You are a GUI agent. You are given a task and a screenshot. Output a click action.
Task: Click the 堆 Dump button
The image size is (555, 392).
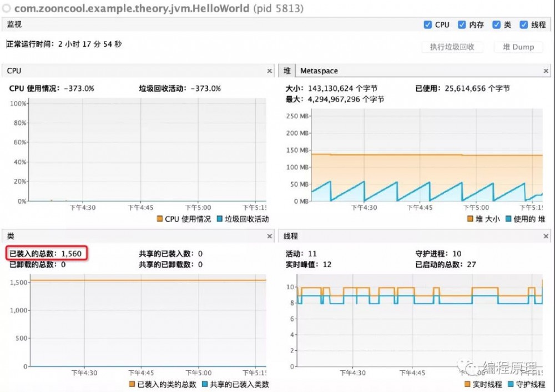pyautogui.click(x=518, y=47)
